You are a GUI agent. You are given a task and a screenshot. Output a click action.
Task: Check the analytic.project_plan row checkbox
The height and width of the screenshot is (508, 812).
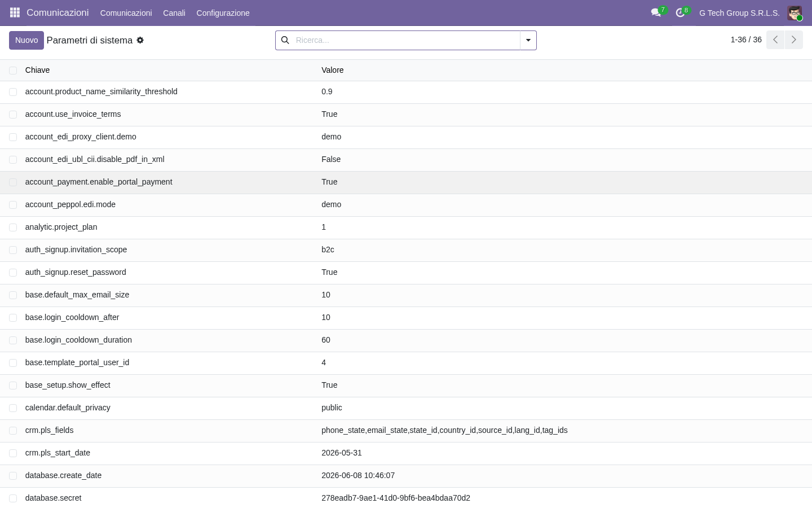(13, 227)
